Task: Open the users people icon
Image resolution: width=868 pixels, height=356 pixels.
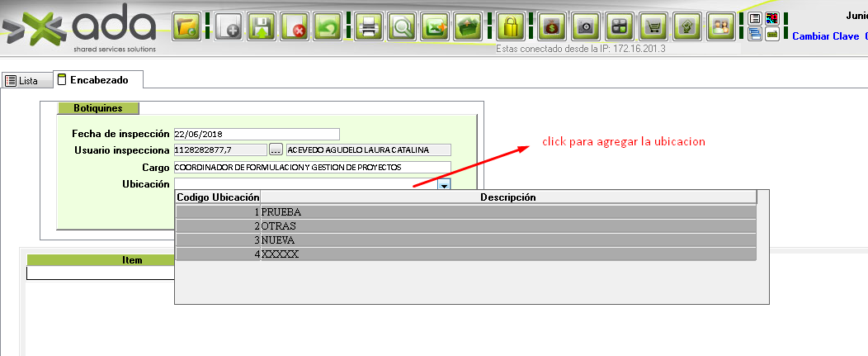Action: coord(721,26)
